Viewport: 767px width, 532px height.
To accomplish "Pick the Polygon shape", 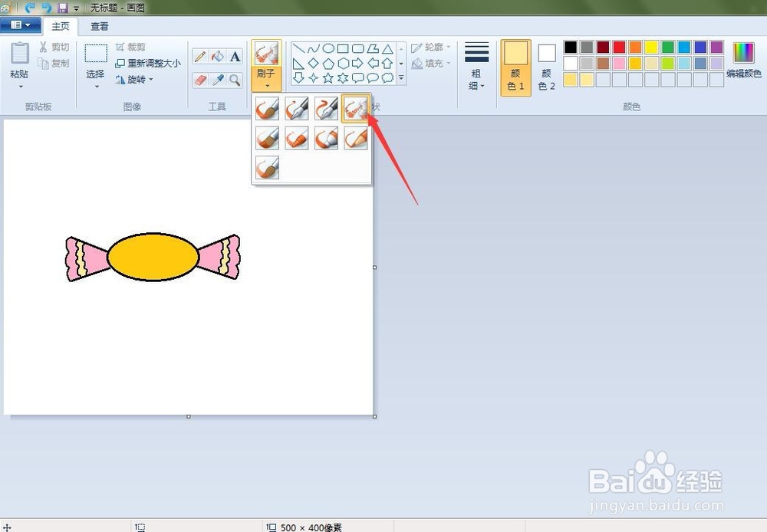I will 373,48.
